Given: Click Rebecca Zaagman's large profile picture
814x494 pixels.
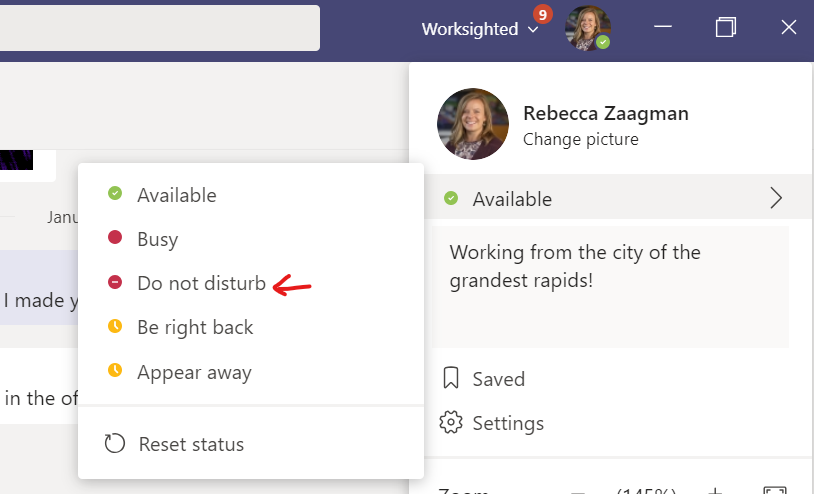Looking at the screenshot, I should 472,124.
